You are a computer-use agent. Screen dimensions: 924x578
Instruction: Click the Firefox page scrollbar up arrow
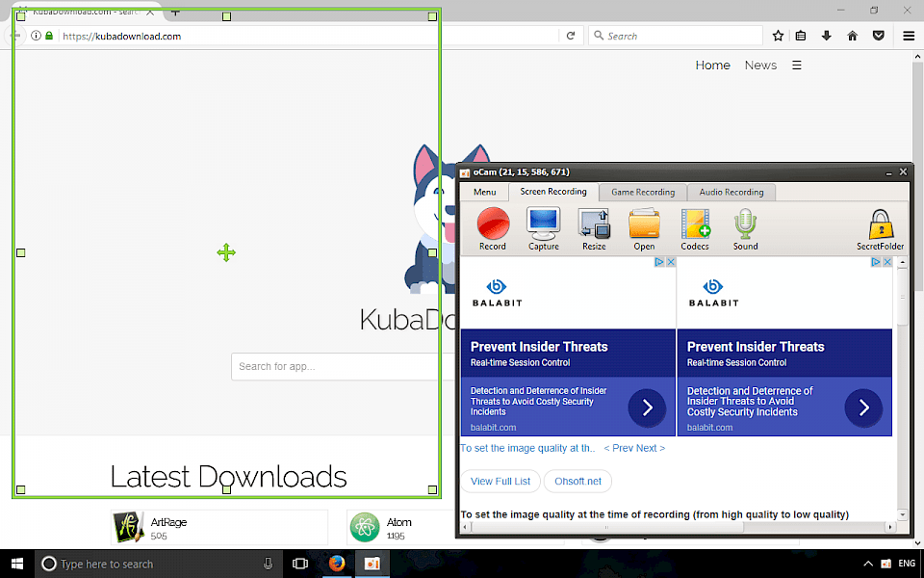point(917,57)
